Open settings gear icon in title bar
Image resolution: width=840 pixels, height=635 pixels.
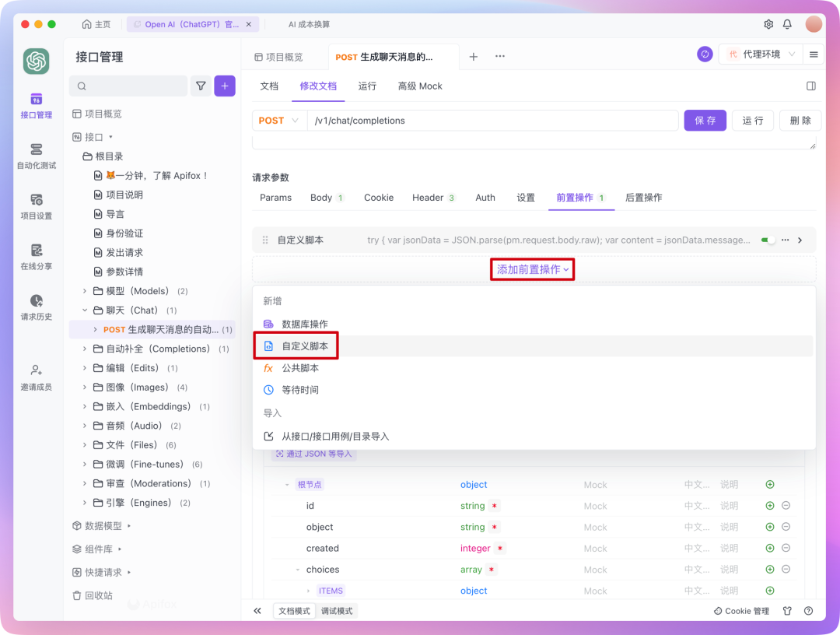pyautogui.click(x=768, y=24)
